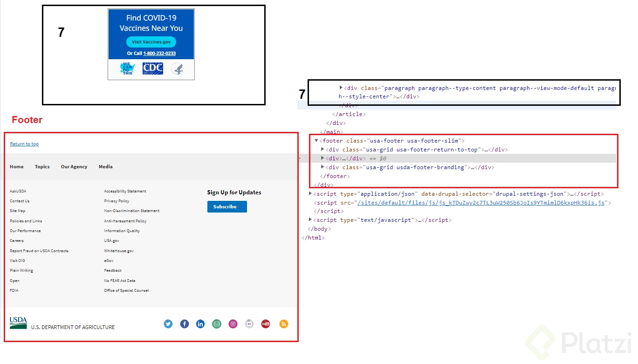Open the eGov footer link
The width and height of the screenshot is (638, 364).
click(x=109, y=261)
